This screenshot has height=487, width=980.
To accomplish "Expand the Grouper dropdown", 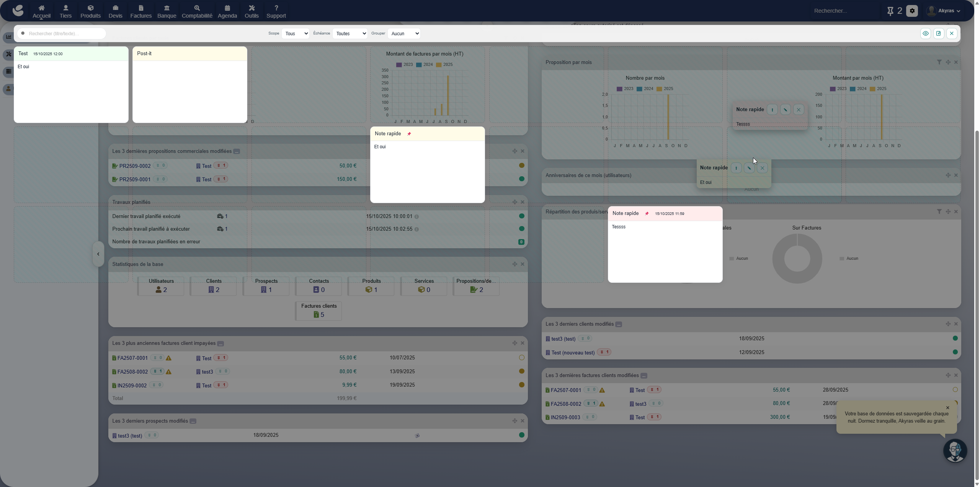I will tap(404, 34).
